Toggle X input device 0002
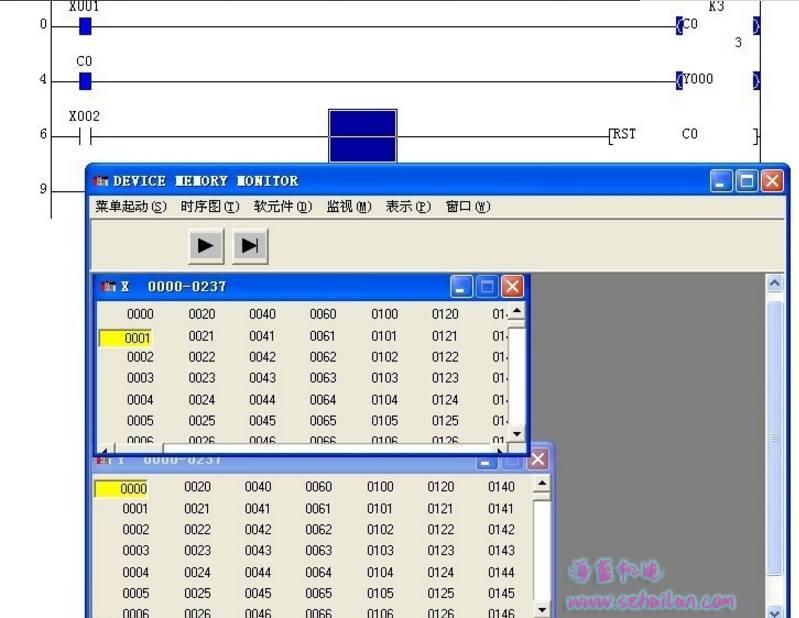This screenshot has width=799, height=618. pyautogui.click(x=140, y=357)
